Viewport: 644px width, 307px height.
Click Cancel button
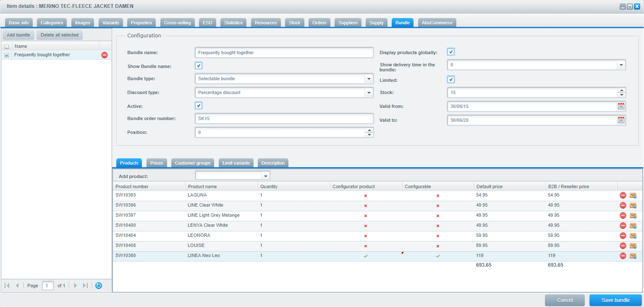click(565, 300)
